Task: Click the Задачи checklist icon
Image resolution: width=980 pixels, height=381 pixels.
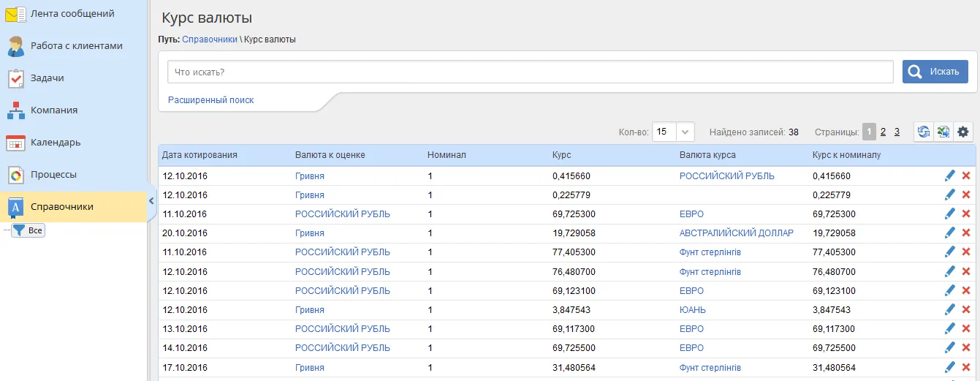Action: click(16, 78)
